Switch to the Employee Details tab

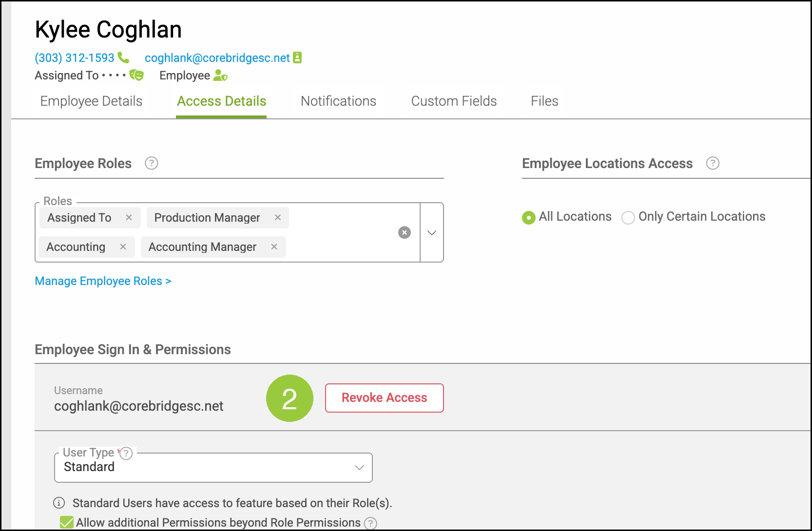point(91,101)
